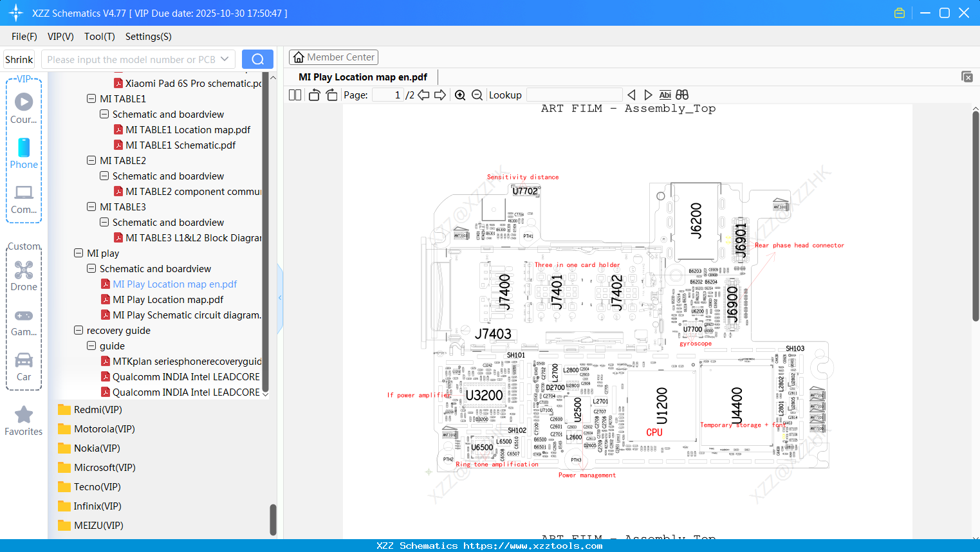Collapse the recovery guide node
The height and width of the screenshot is (552, 980).
point(78,330)
